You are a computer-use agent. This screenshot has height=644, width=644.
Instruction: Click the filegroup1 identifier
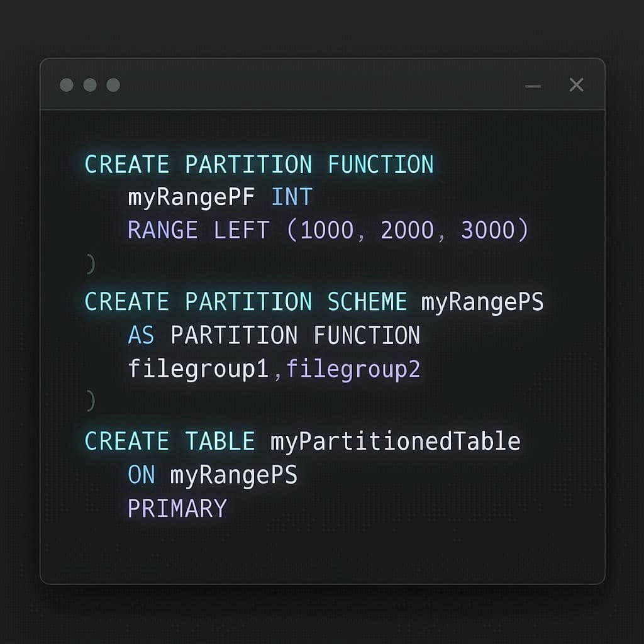point(199,369)
